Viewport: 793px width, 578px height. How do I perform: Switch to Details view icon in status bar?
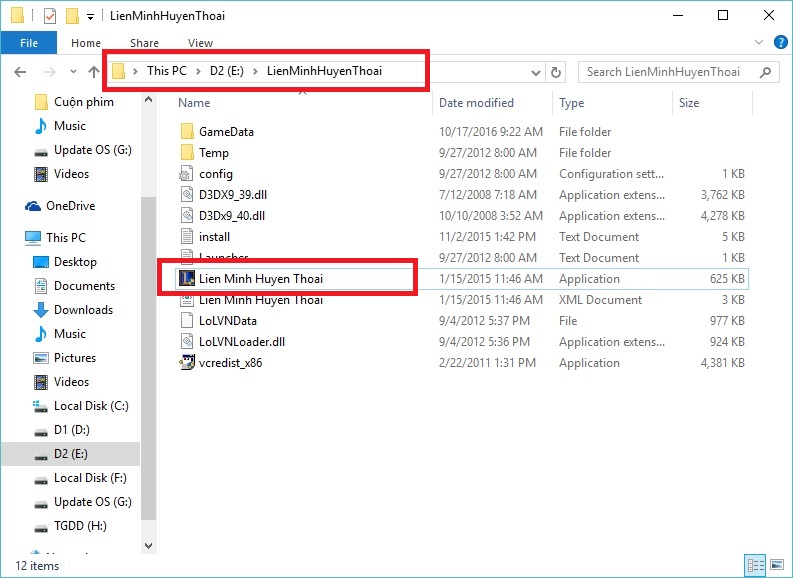(x=756, y=565)
